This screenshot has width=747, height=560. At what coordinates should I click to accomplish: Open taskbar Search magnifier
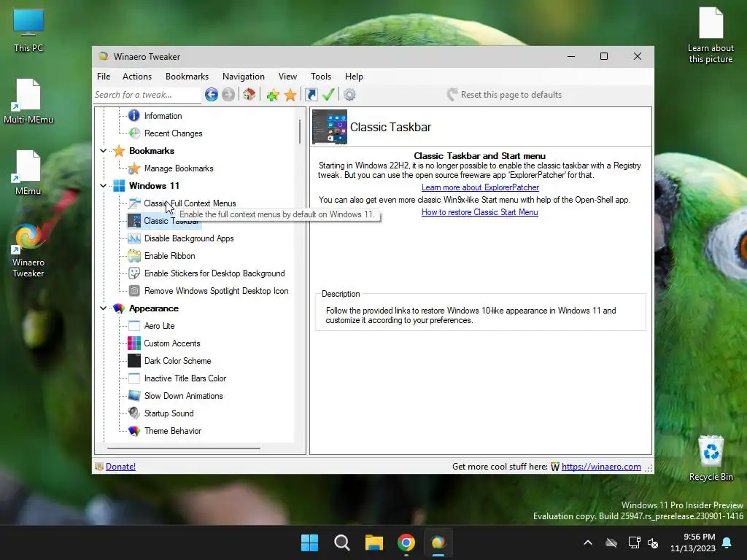pyautogui.click(x=342, y=542)
